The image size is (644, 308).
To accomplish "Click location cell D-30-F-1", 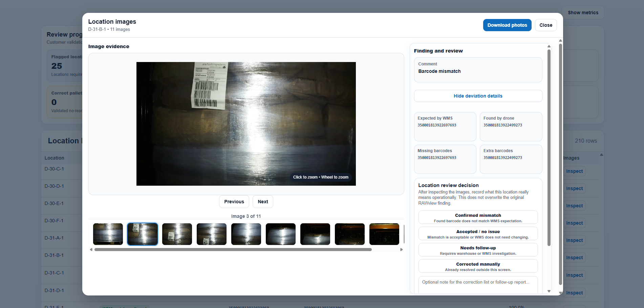I will (x=54, y=221).
